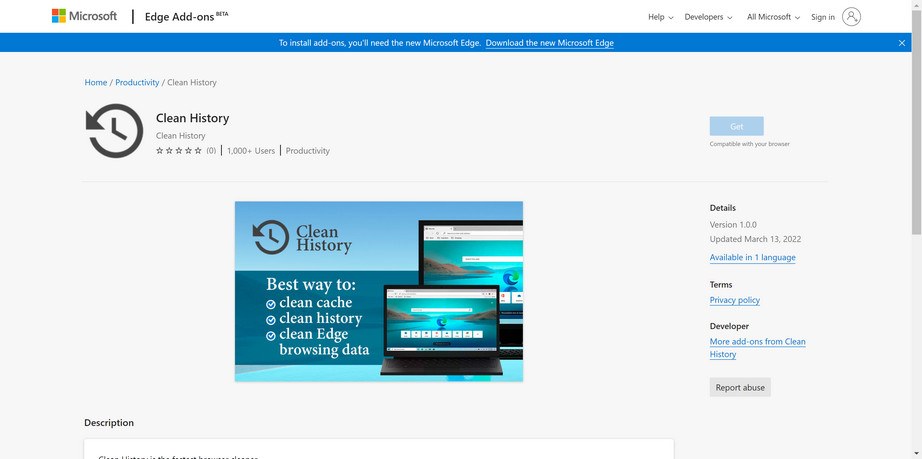This screenshot has width=922, height=459.
Task: Open More add-ons from Clean History
Action: [757, 348]
